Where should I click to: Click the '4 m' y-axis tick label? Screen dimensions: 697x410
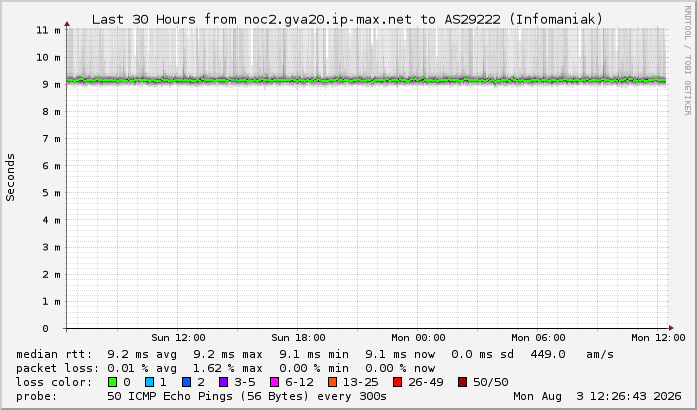[x=52, y=220]
